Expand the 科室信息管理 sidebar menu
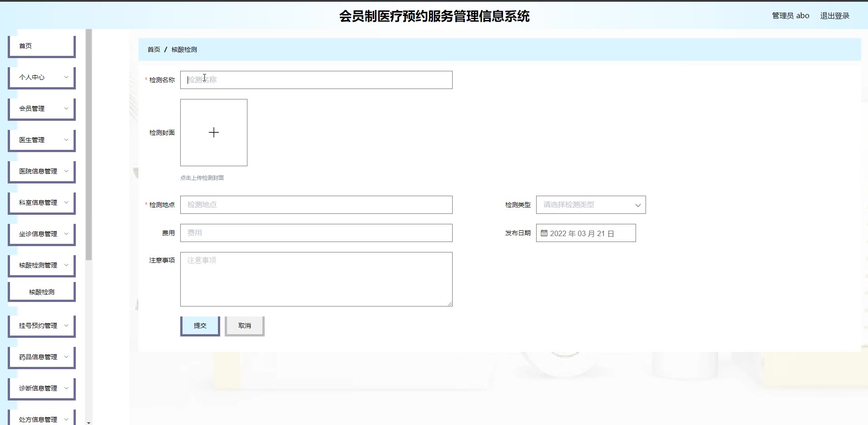The width and height of the screenshot is (868, 425). (x=42, y=203)
